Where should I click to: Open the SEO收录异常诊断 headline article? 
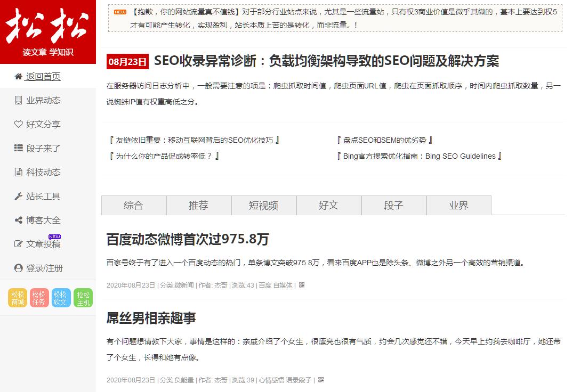(326, 61)
